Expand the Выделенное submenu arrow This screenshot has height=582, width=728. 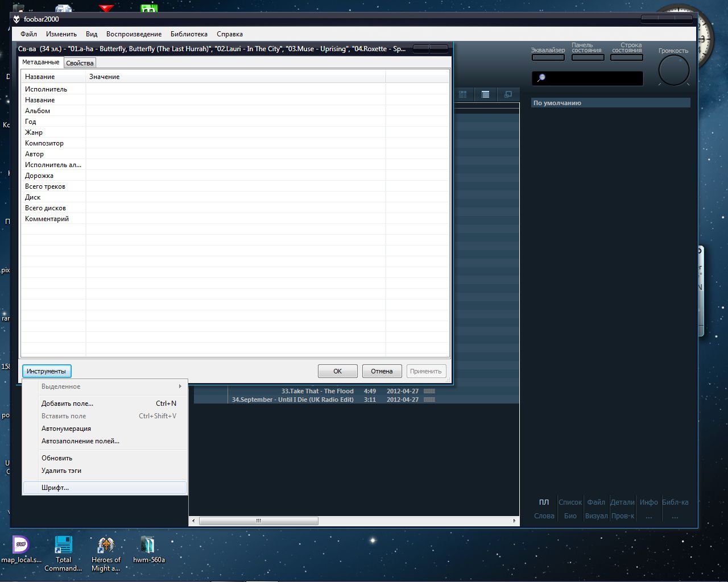(180, 386)
